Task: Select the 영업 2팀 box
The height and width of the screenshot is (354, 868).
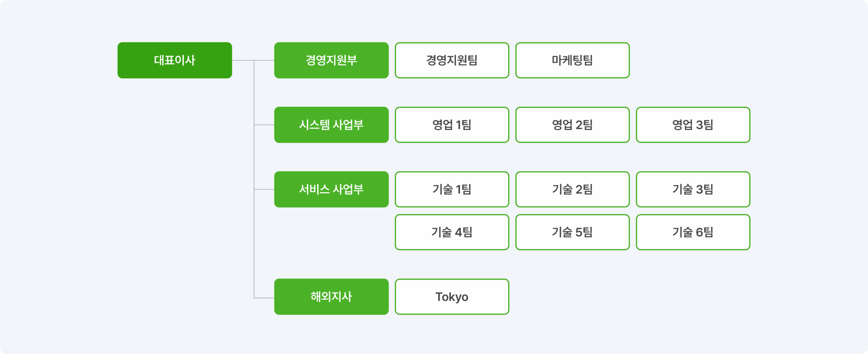Action: [x=572, y=125]
